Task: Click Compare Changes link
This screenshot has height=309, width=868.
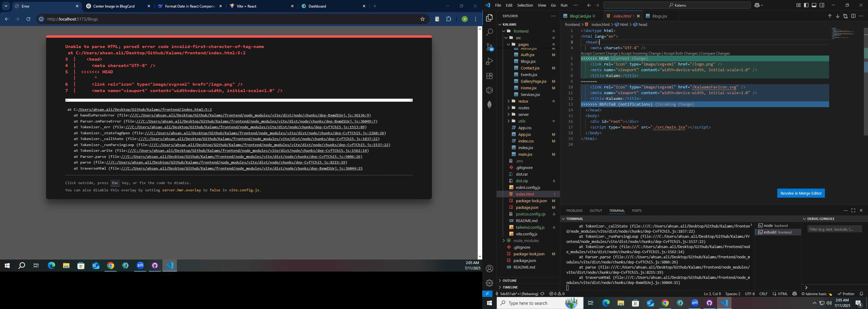Action: click(715, 53)
